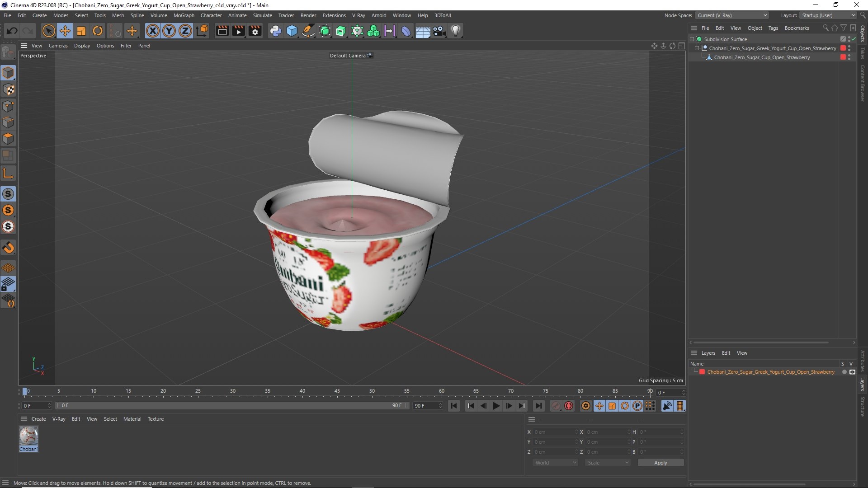Viewport: 868px width, 488px height.
Task: Switch to Texture mode checkered cube
Action: (x=8, y=89)
